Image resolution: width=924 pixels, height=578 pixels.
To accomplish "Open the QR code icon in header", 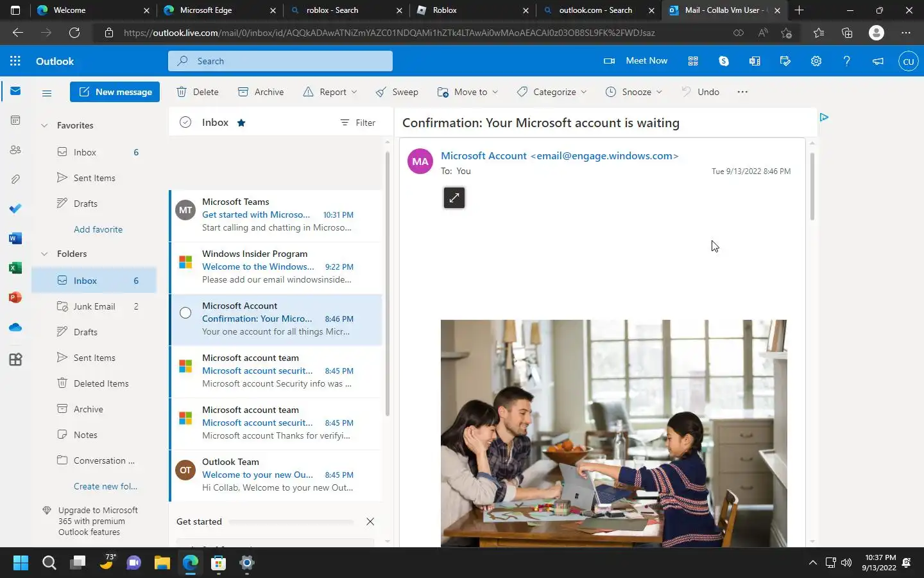I will tap(693, 61).
